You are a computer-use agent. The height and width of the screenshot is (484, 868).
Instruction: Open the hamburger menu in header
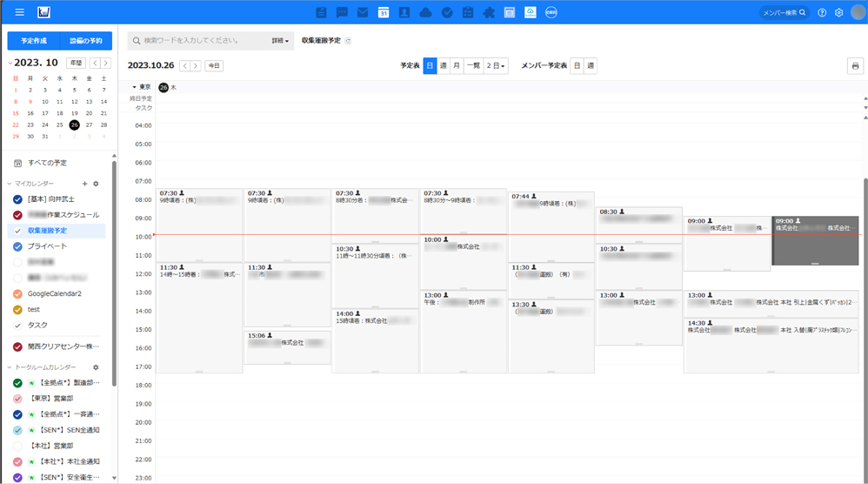click(x=19, y=12)
